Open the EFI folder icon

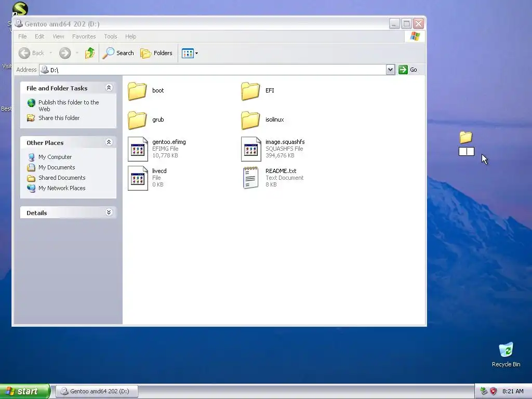(250, 90)
